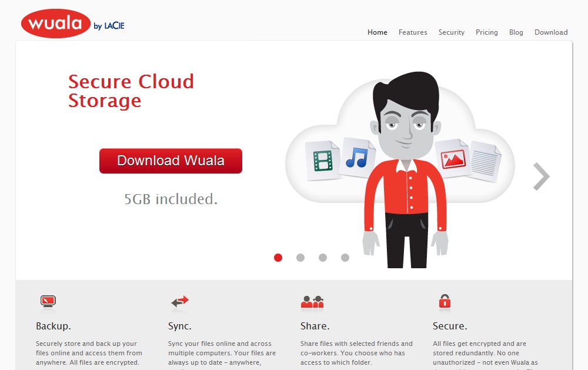Click the 'Secure Cloud Storage' headline

click(131, 91)
